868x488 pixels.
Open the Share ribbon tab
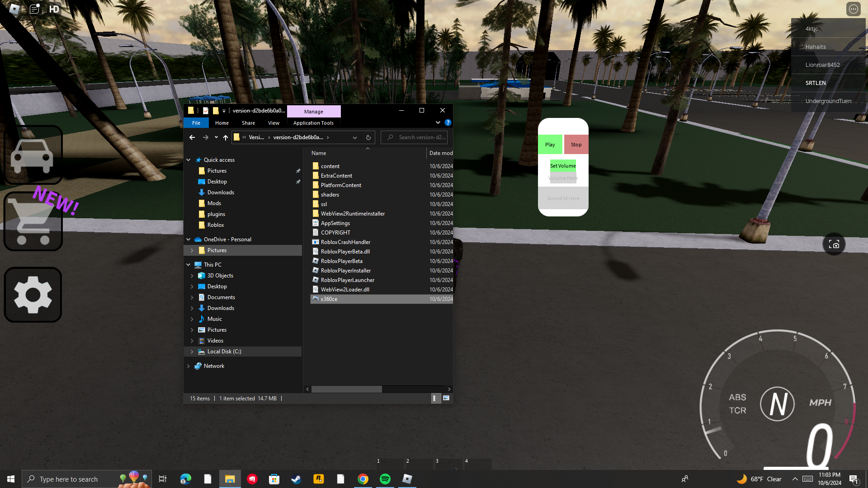[248, 123]
